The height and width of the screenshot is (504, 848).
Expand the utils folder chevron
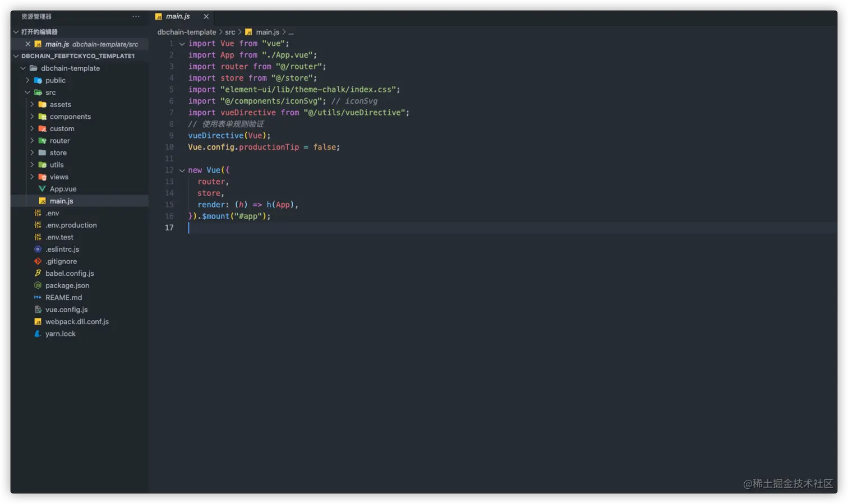tap(32, 165)
